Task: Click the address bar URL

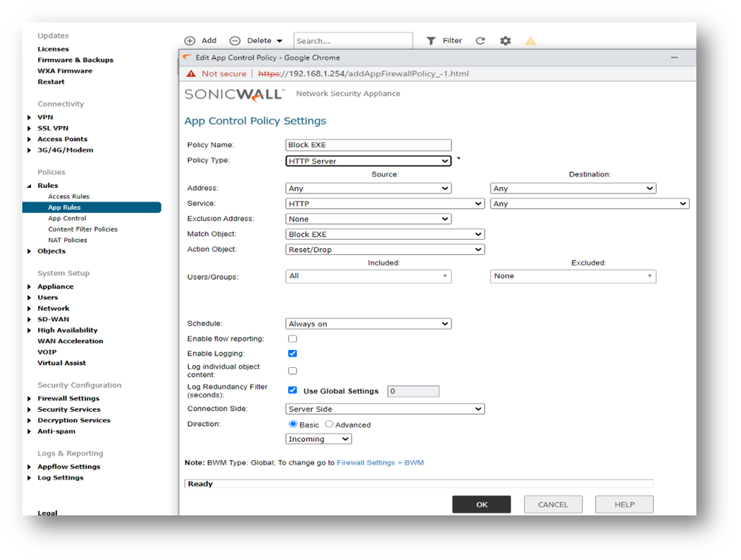Action: [x=364, y=73]
